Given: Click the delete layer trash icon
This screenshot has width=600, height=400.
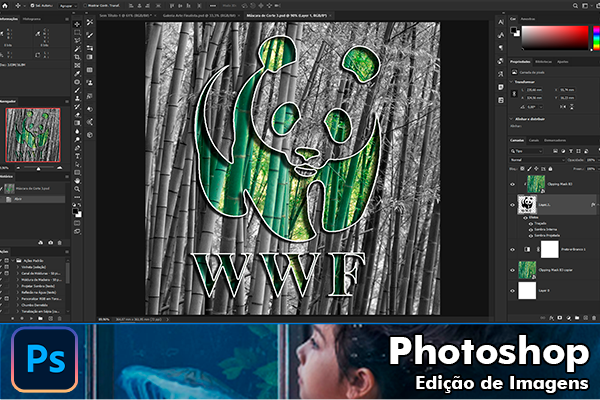Looking at the screenshot, I should click(594, 318).
